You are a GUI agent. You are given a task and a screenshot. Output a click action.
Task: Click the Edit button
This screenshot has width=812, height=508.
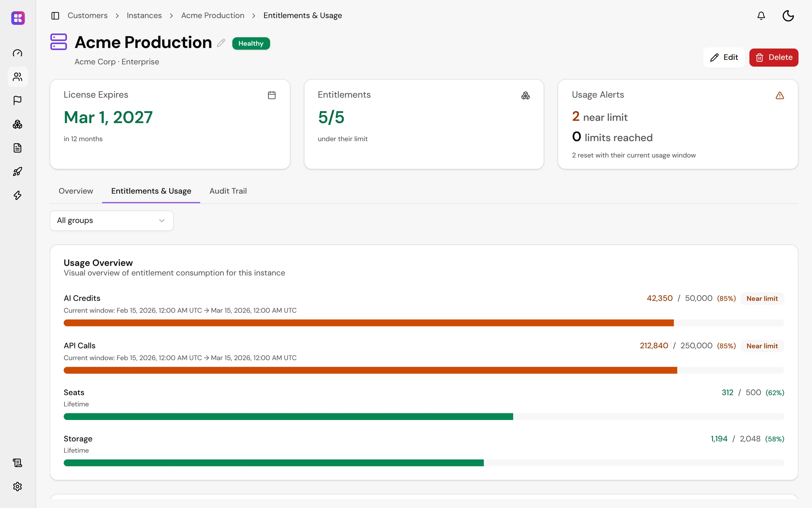[724, 57]
